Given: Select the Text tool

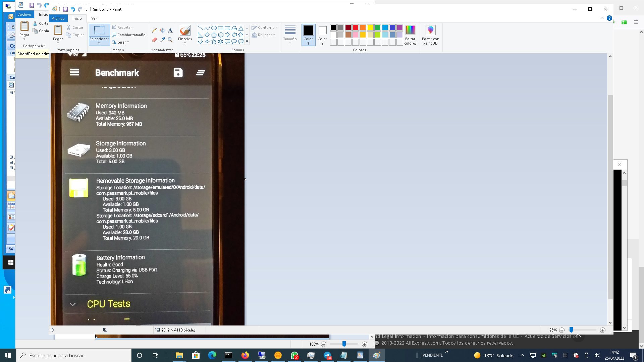Looking at the screenshot, I should click(170, 31).
